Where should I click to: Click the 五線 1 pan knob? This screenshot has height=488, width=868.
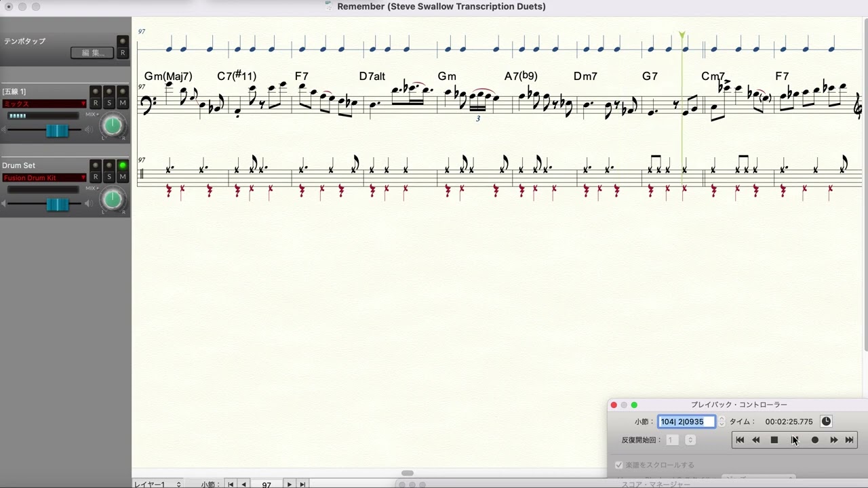pyautogui.click(x=113, y=125)
